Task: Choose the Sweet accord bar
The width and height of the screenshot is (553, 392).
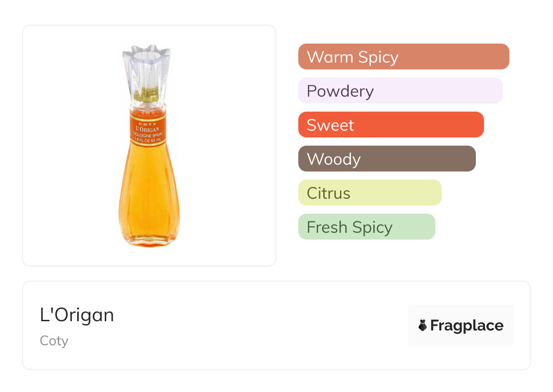Action: click(390, 125)
